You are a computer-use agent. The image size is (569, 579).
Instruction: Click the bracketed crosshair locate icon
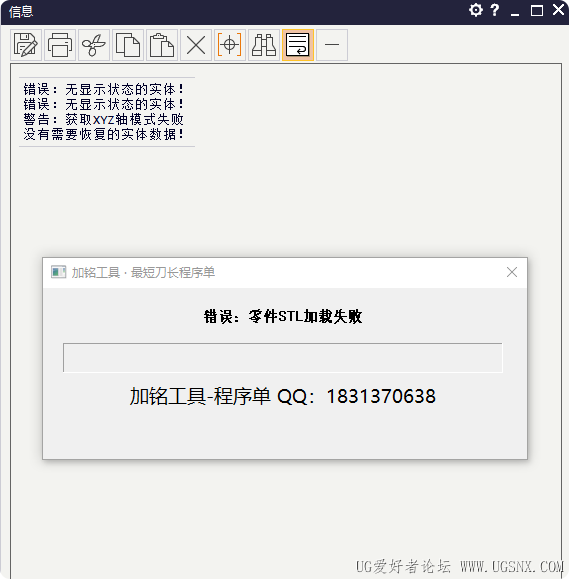[230, 45]
